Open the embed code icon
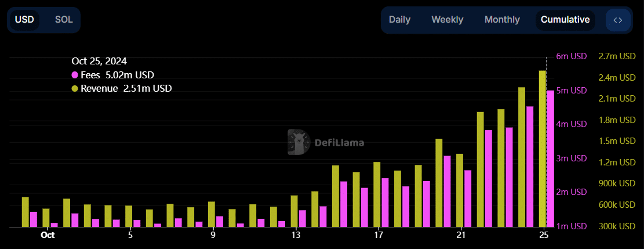 [617, 20]
